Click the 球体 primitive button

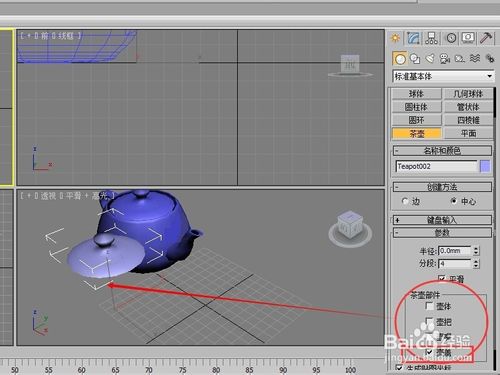417,94
